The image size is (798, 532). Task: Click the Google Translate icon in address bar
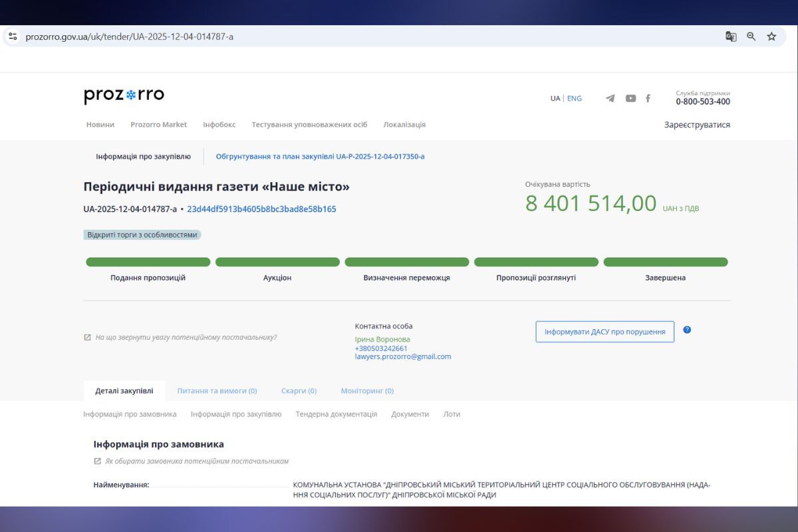click(x=731, y=37)
